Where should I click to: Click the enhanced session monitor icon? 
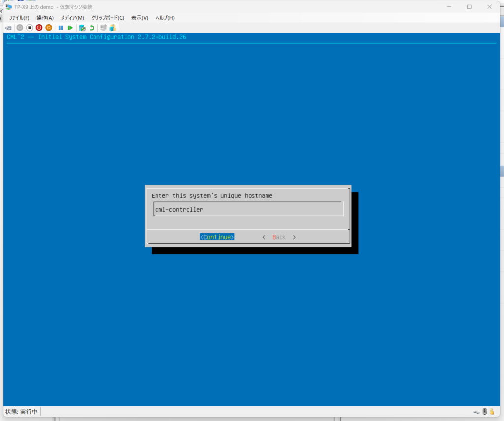(103, 28)
